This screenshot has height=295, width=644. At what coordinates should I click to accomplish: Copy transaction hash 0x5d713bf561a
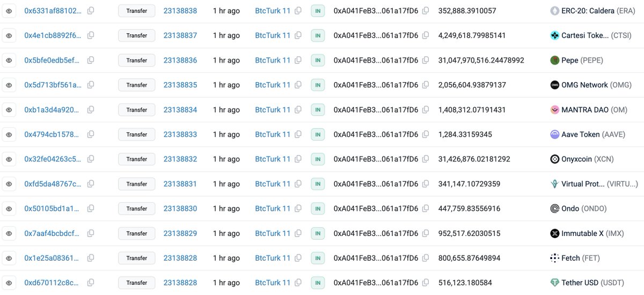91,85
